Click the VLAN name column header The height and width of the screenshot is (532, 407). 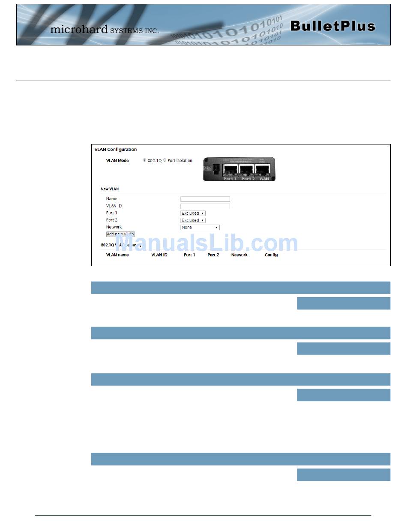(117, 255)
